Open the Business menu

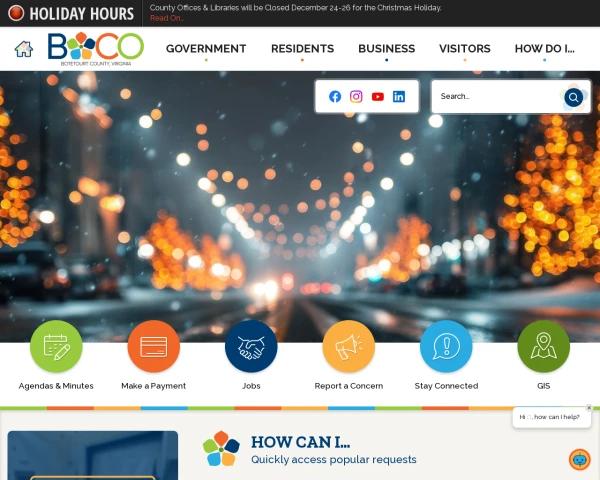[386, 49]
